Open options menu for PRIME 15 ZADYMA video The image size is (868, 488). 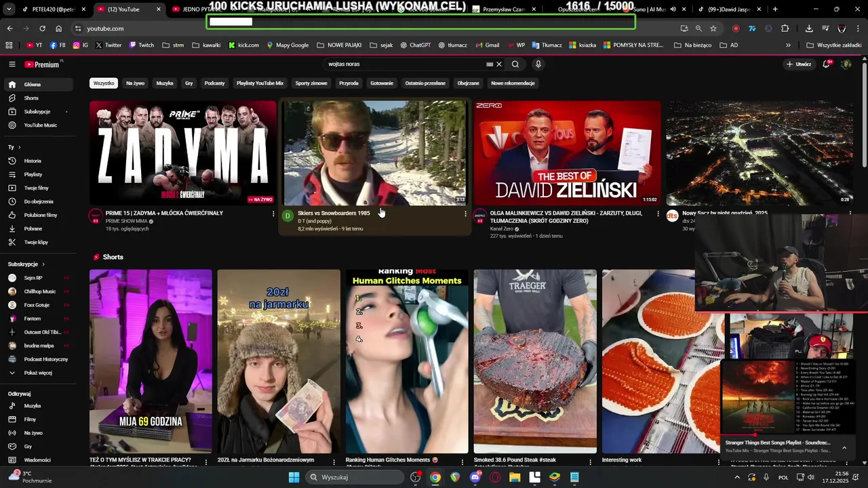click(x=273, y=213)
